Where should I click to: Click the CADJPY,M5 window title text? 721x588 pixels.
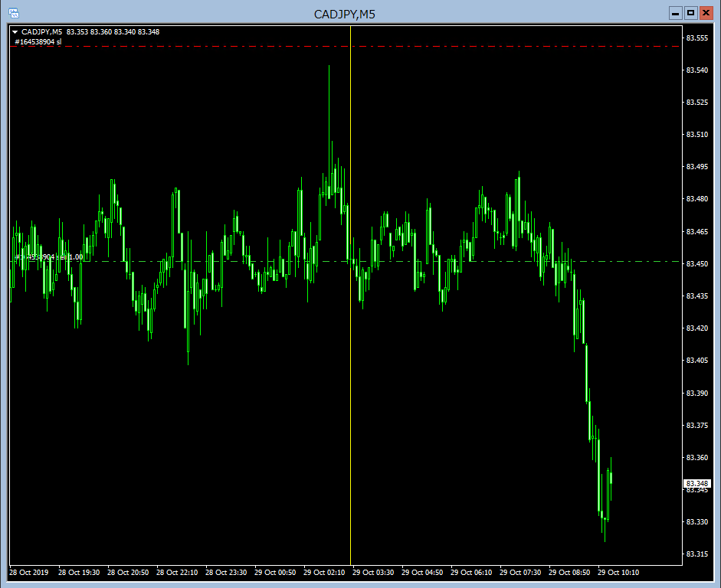344,15
